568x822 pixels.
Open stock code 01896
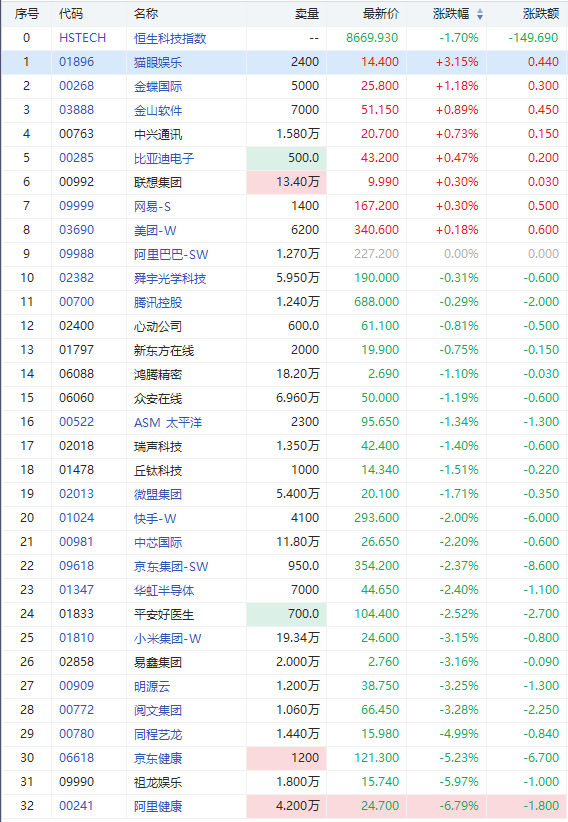click(x=77, y=62)
